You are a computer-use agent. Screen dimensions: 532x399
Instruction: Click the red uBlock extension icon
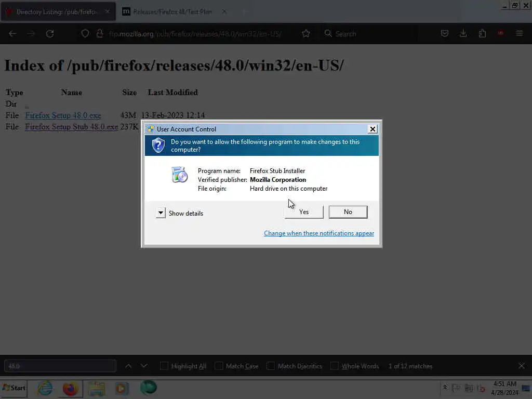(x=500, y=33)
